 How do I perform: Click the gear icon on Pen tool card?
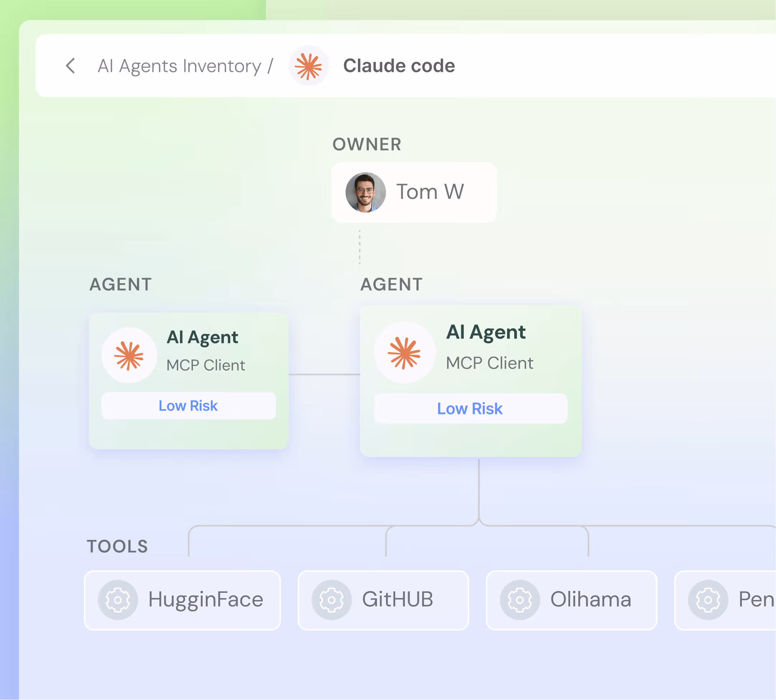coord(709,600)
